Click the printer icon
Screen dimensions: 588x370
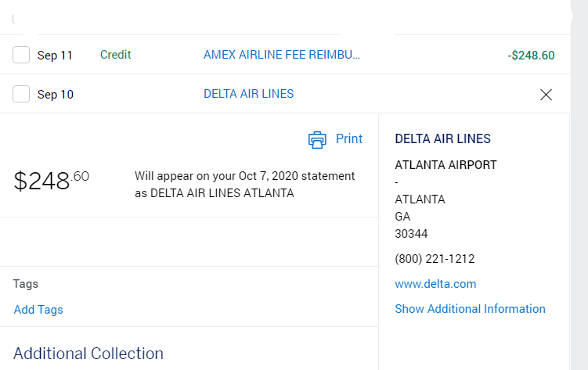pyautogui.click(x=317, y=139)
